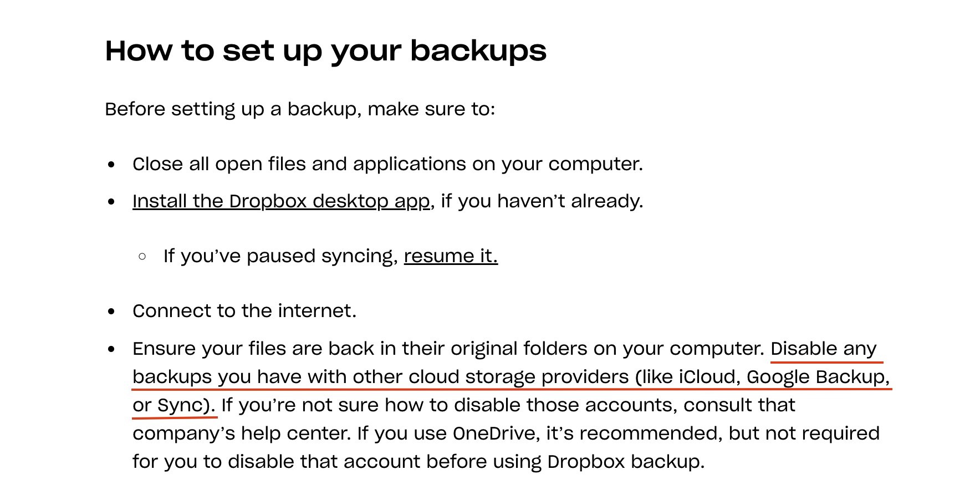The width and height of the screenshot is (980, 500).
Task: Click the "Before setting up a backup" intro line
Action: [300, 109]
